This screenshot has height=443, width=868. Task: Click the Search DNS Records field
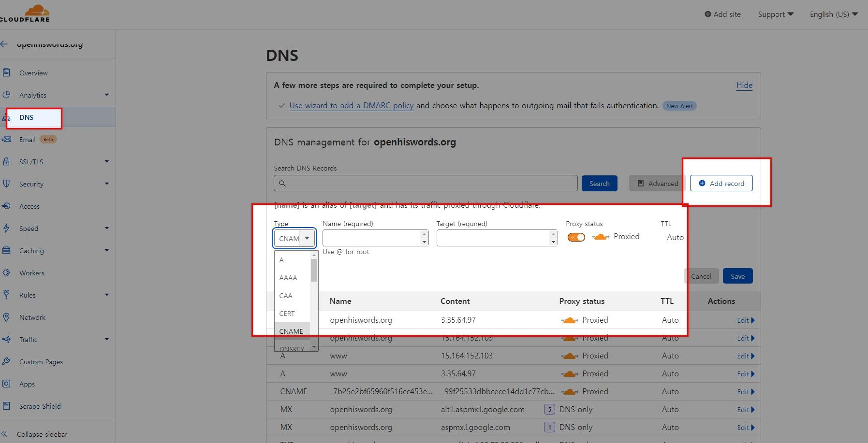coord(426,184)
